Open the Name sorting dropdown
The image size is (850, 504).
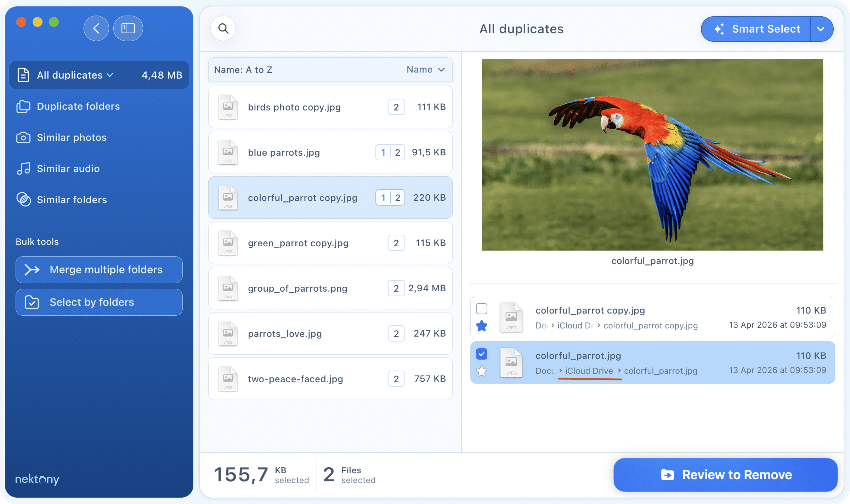point(426,69)
